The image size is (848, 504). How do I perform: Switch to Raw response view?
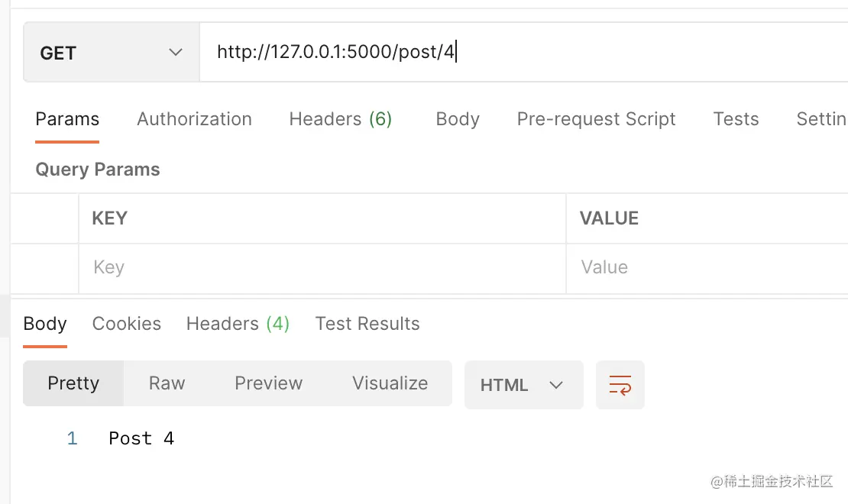point(167,383)
